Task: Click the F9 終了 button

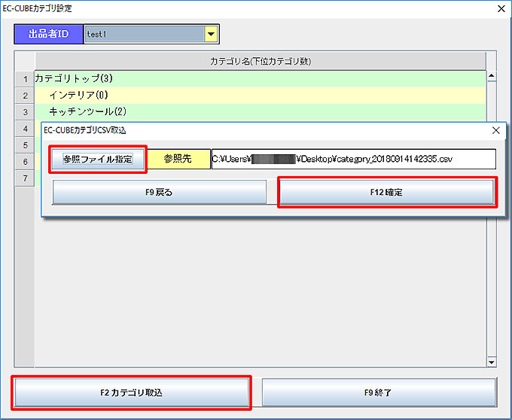Action: [x=379, y=393]
